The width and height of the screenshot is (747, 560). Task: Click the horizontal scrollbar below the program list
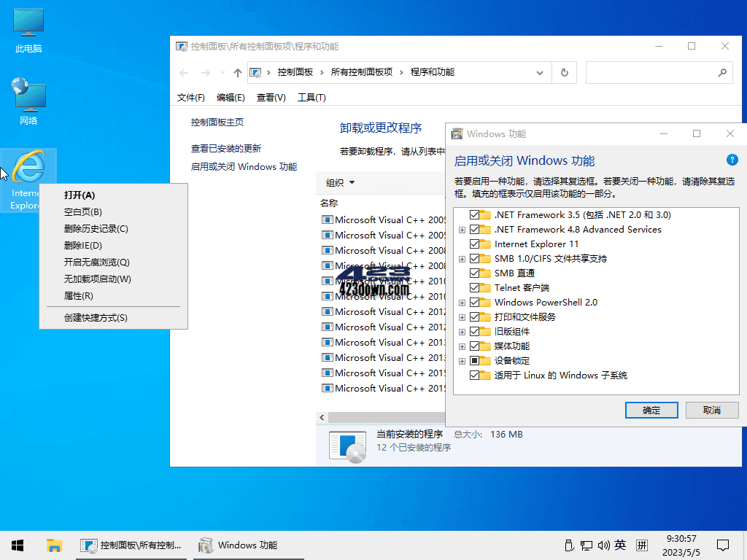coord(379,417)
